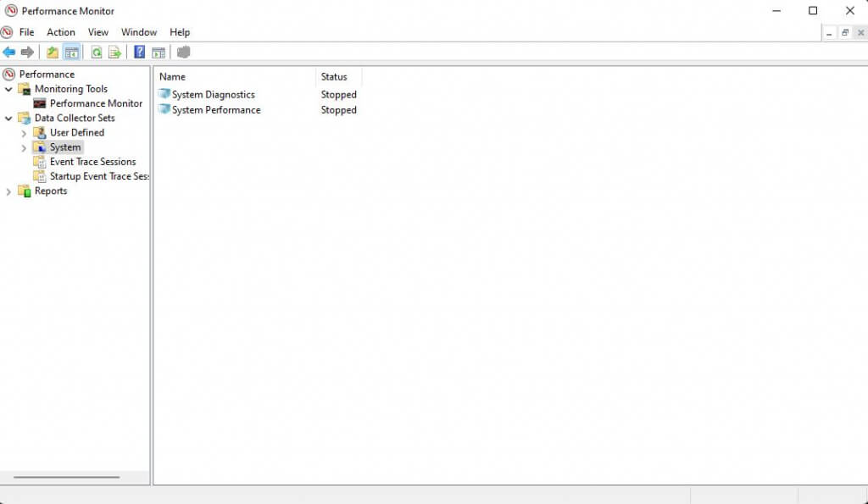Screen dimensions: 868x504
Task: Expand the Reports tree node
Action: tap(8, 191)
